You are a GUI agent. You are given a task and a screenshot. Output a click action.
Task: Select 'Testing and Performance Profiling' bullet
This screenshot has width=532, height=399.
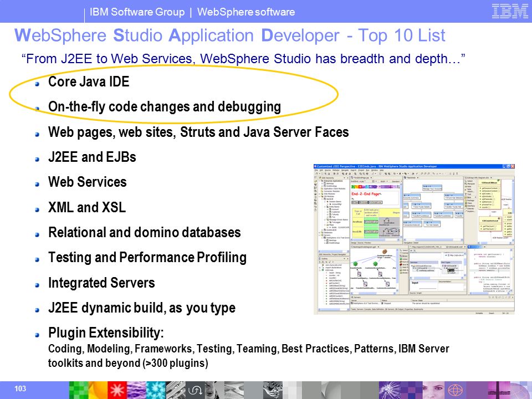(x=147, y=258)
